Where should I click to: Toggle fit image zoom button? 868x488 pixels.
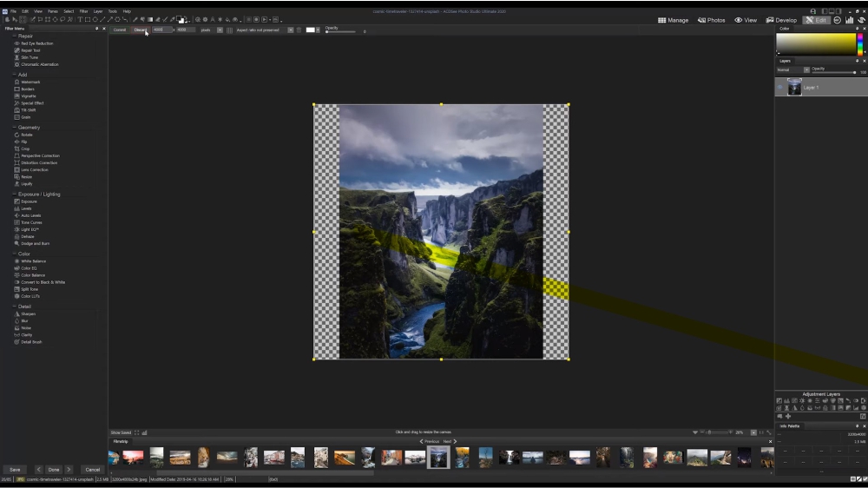pos(769,432)
